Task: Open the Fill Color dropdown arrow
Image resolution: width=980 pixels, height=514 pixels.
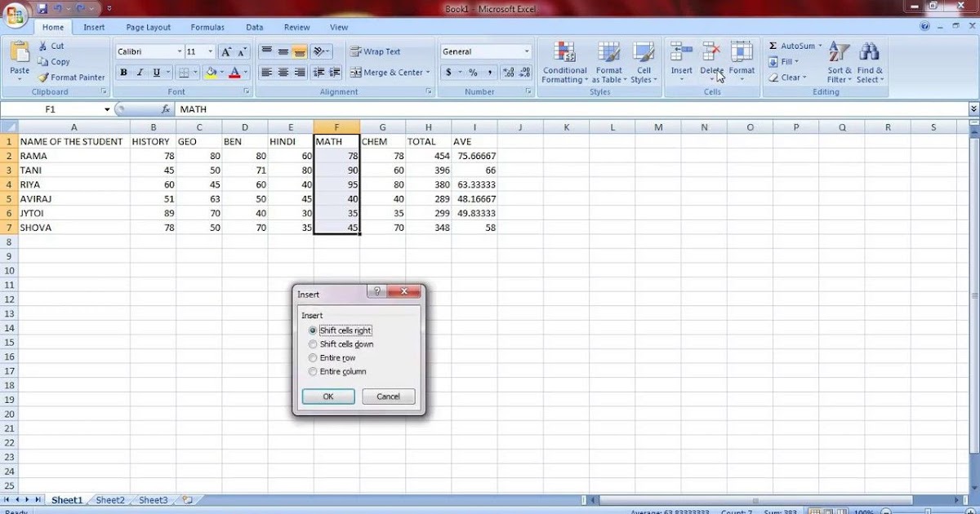Action: [x=222, y=73]
